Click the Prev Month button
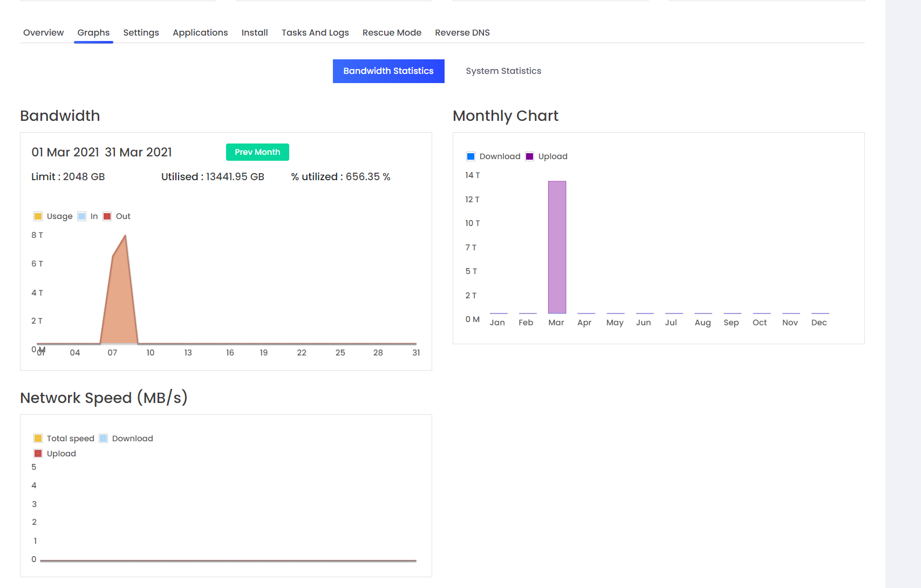Viewport: 921px width, 588px height. click(x=257, y=152)
